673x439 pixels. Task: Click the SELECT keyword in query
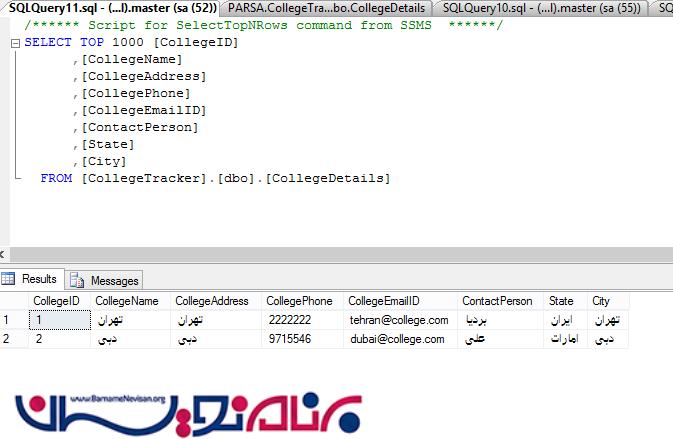coord(48,42)
